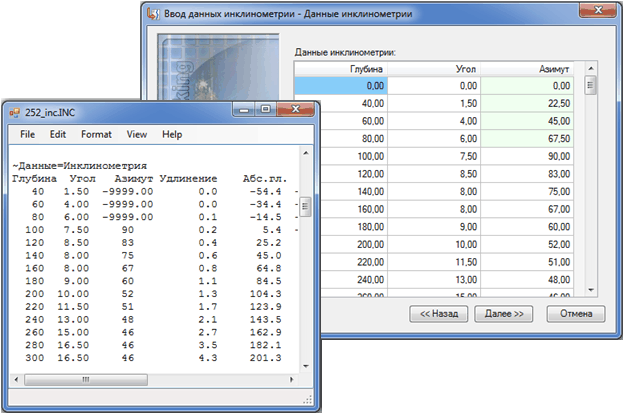Click the Азимут column header
The height and width of the screenshot is (416, 625).
[553, 69]
